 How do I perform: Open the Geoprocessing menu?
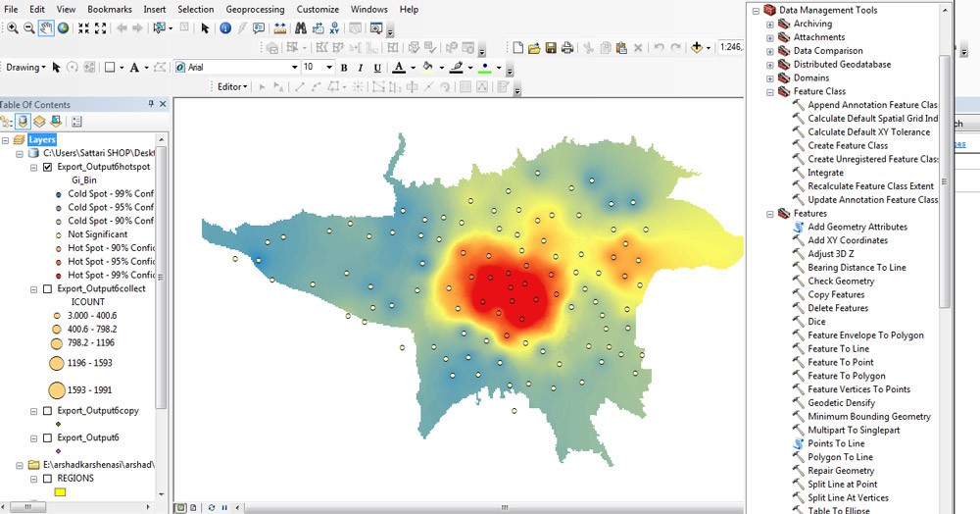254,9
